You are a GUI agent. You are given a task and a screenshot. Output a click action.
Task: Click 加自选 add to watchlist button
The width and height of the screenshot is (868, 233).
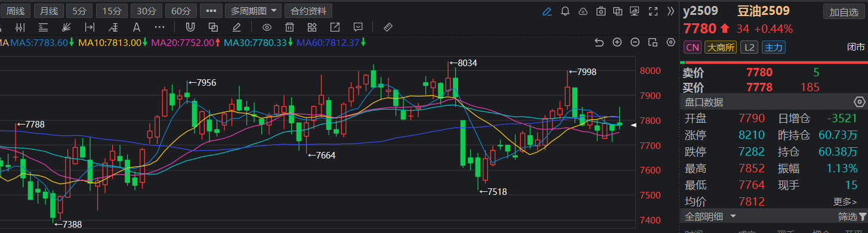pyautogui.click(x=844, y=11)
